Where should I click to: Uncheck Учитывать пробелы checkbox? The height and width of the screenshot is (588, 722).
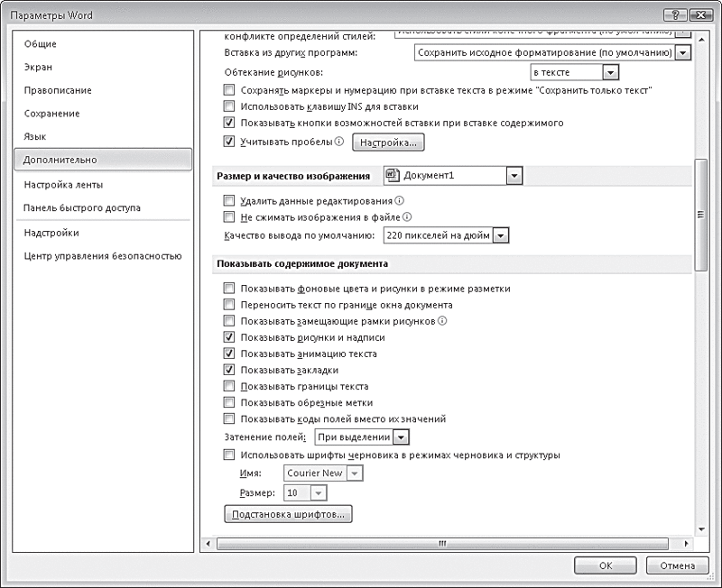(229, 142)
